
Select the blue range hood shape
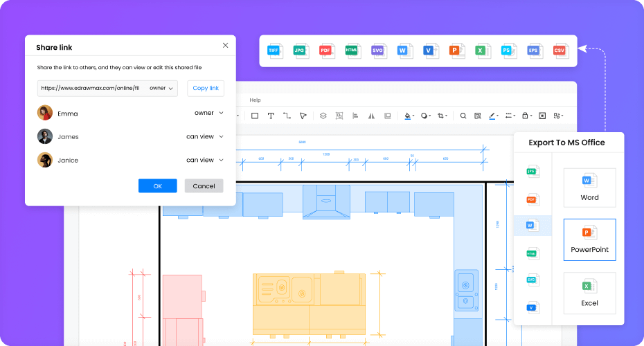tap(326, 201)
